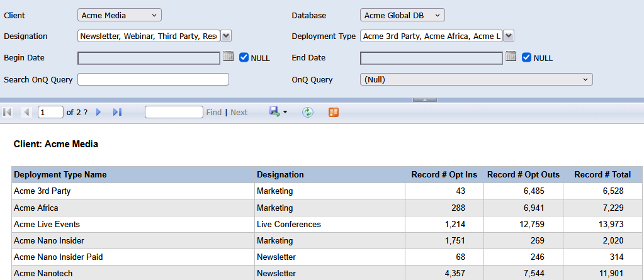Click the 4,357 opt ins value

455,273
